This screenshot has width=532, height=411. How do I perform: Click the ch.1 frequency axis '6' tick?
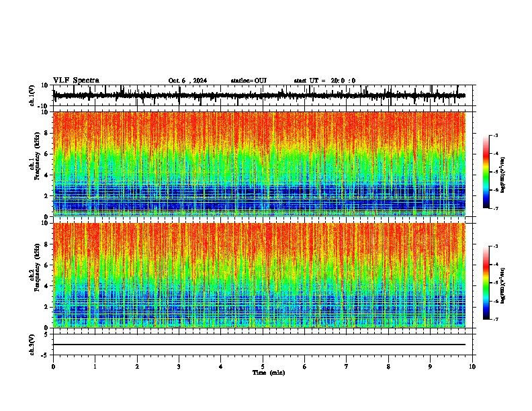47,154
